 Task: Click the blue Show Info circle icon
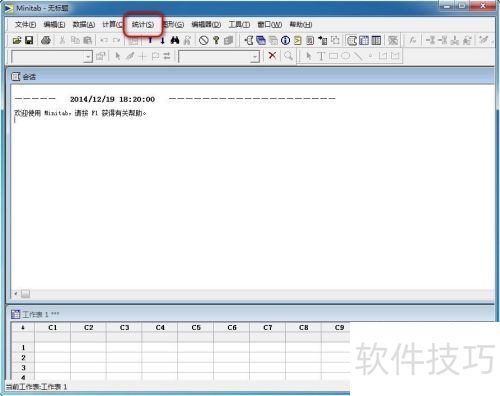tap(285, 40)
